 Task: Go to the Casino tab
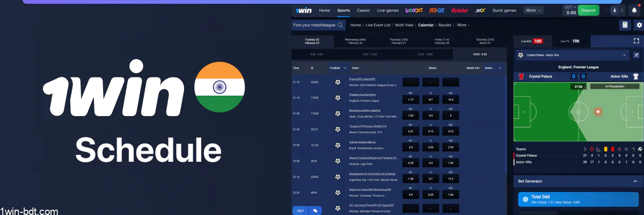(363, 10)
